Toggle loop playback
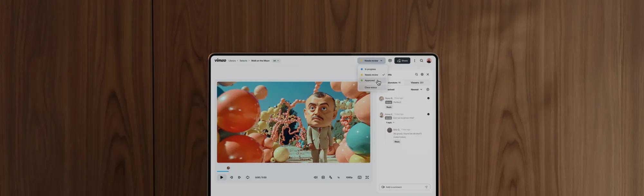 click(248, 177)
